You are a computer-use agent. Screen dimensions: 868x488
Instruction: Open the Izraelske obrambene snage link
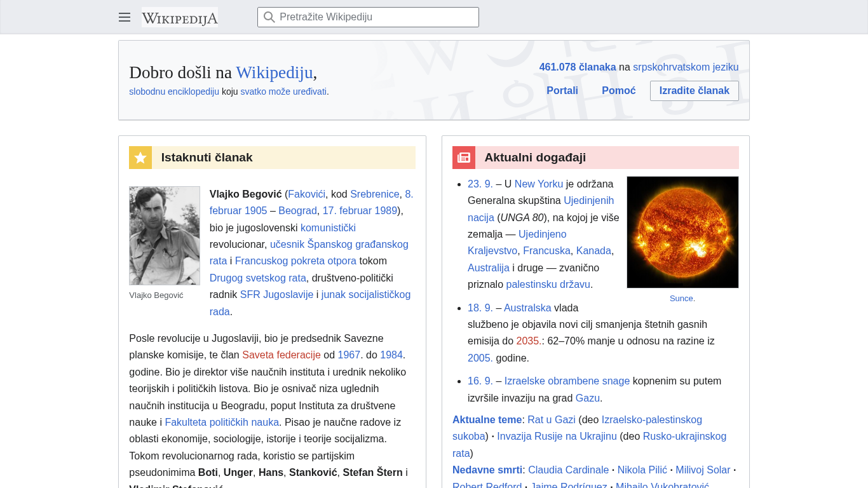(567, 381)
